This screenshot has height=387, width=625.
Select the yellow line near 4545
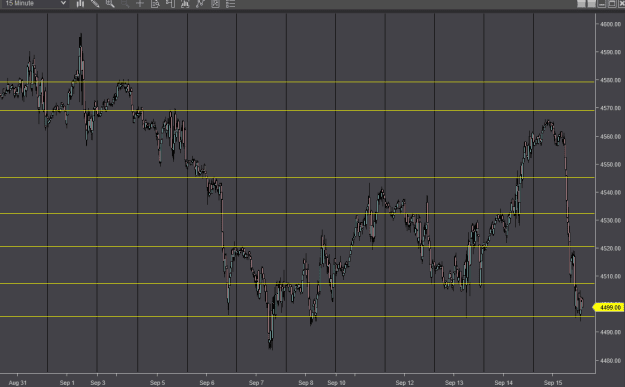pyautogui.click(x=297, y=177)
